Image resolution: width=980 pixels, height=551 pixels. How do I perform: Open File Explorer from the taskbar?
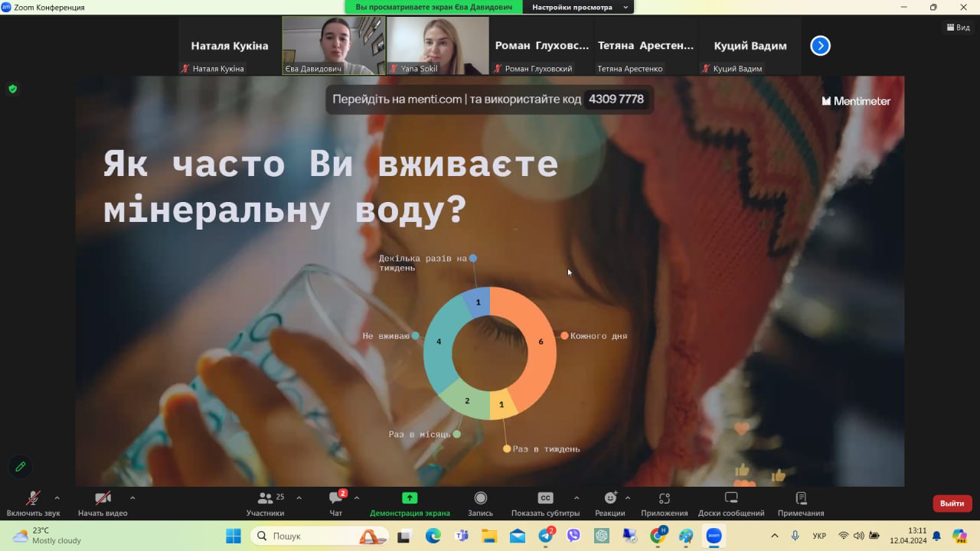(x=489, y=536)
